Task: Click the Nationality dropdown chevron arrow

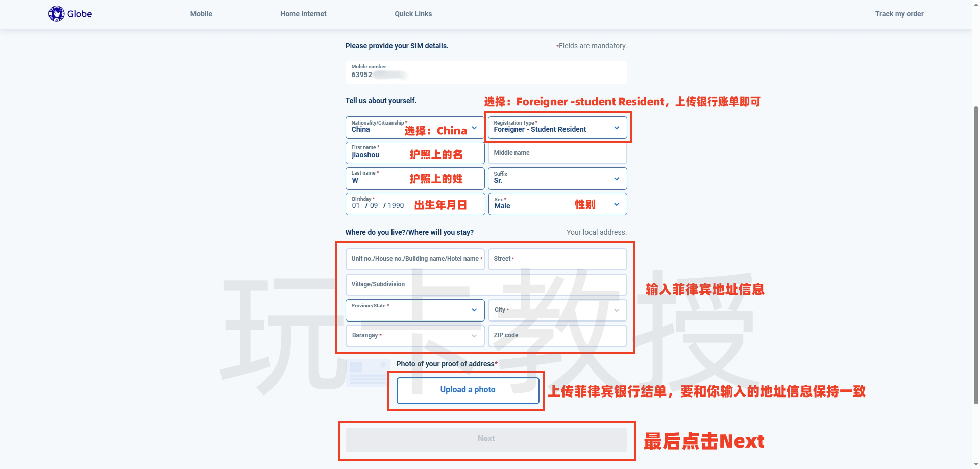Action: 474,128
